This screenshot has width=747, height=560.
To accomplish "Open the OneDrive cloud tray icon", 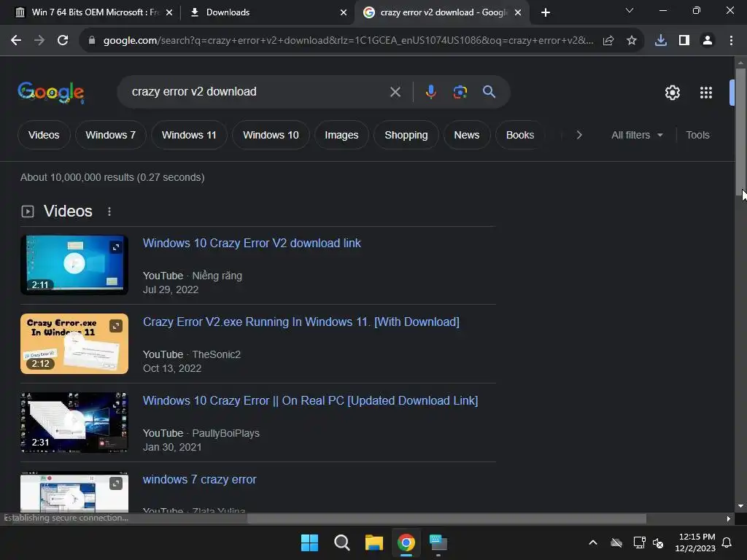I will [616, 542].
